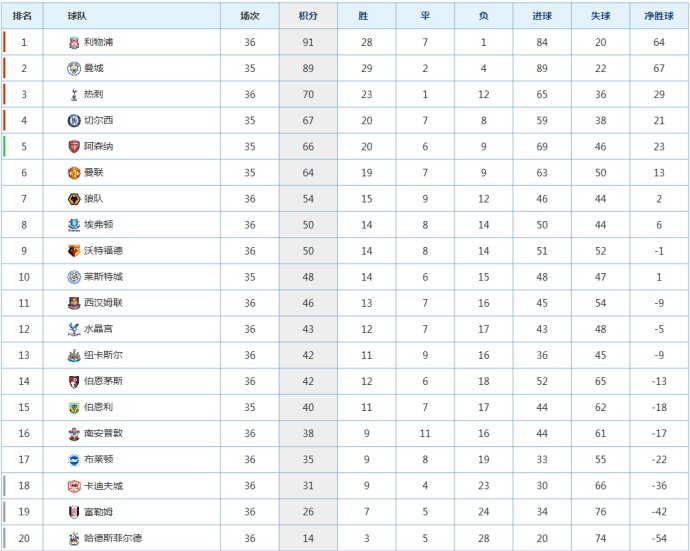This screenshot has width=690, height=551.
Task: Open the 西汉姆联 team link
Action: 103,303
